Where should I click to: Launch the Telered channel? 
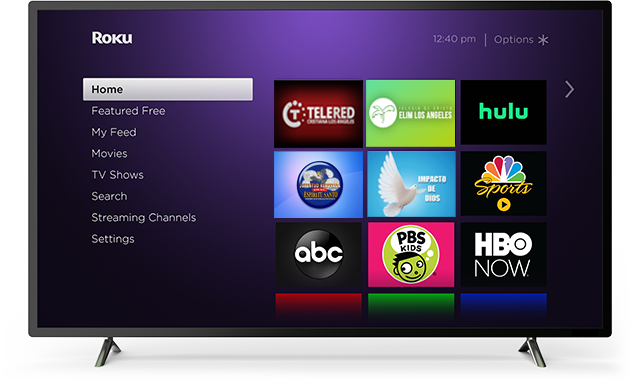pos(318,113)
